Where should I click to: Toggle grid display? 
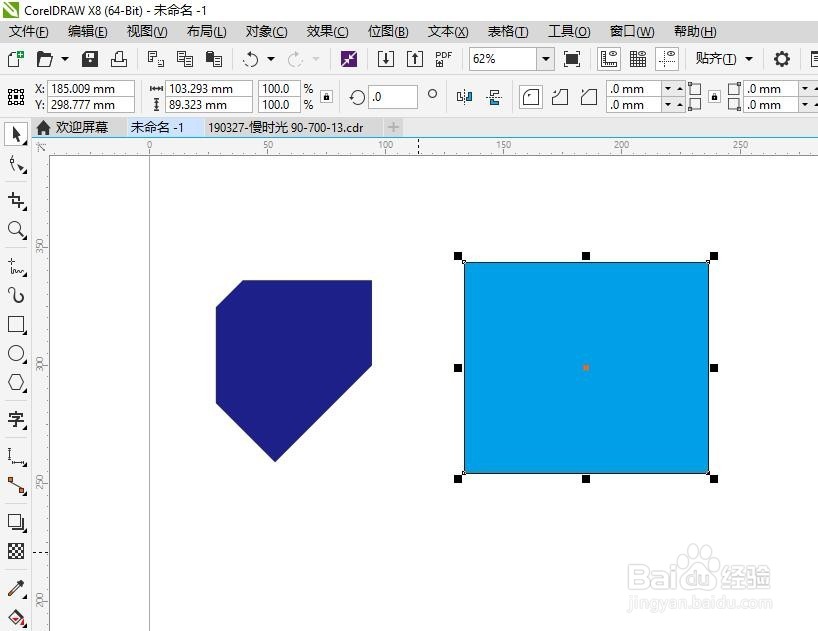638,59
